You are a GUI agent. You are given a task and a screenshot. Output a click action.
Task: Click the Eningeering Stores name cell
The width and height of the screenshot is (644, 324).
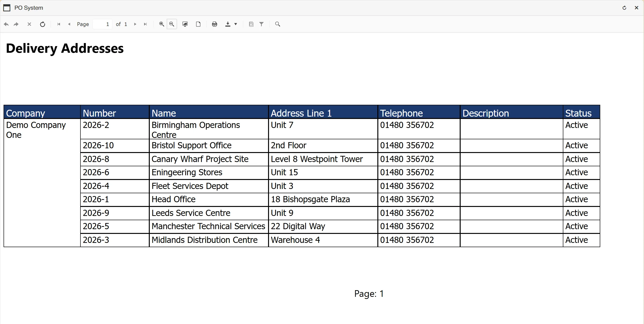[209, 173]
